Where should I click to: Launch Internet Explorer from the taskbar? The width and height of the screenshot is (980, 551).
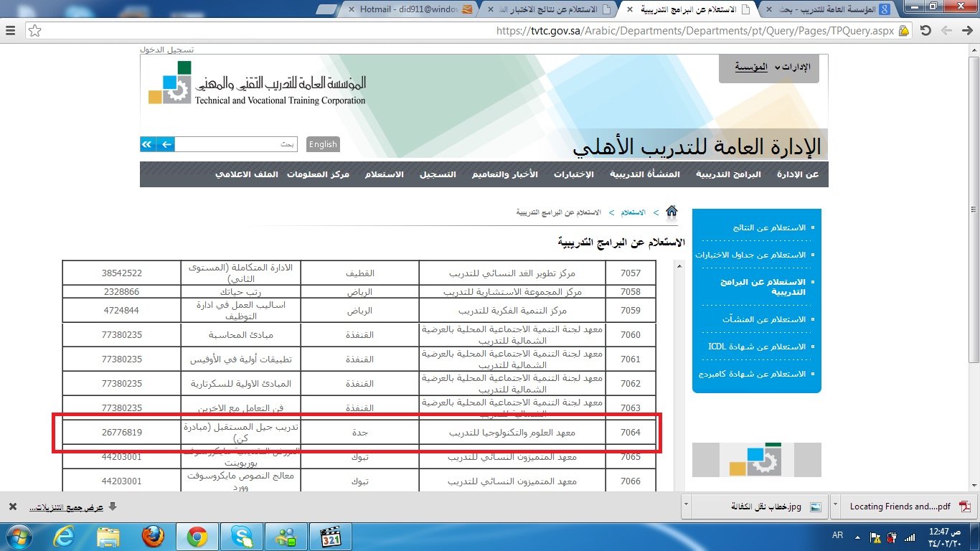(65, 536)
